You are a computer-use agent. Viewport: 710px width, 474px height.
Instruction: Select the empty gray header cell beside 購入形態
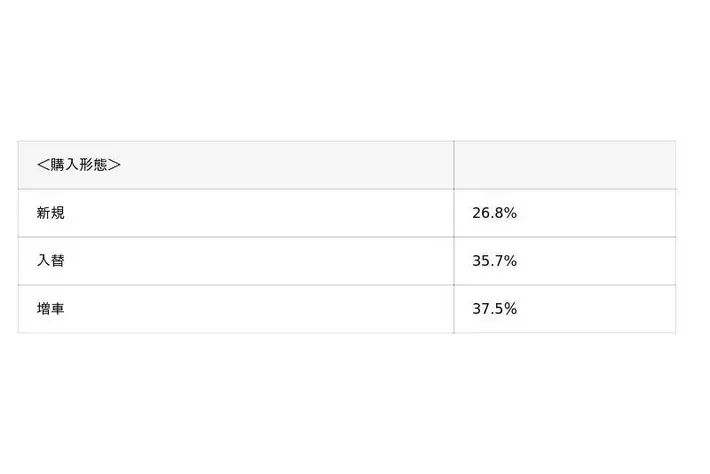tap(565, 165)
